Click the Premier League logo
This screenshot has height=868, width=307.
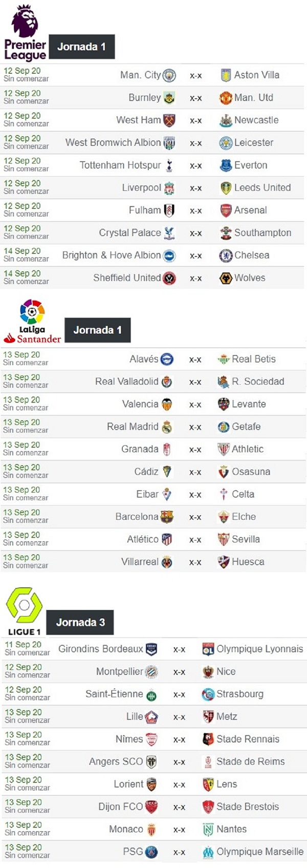(x=25, y=32)
